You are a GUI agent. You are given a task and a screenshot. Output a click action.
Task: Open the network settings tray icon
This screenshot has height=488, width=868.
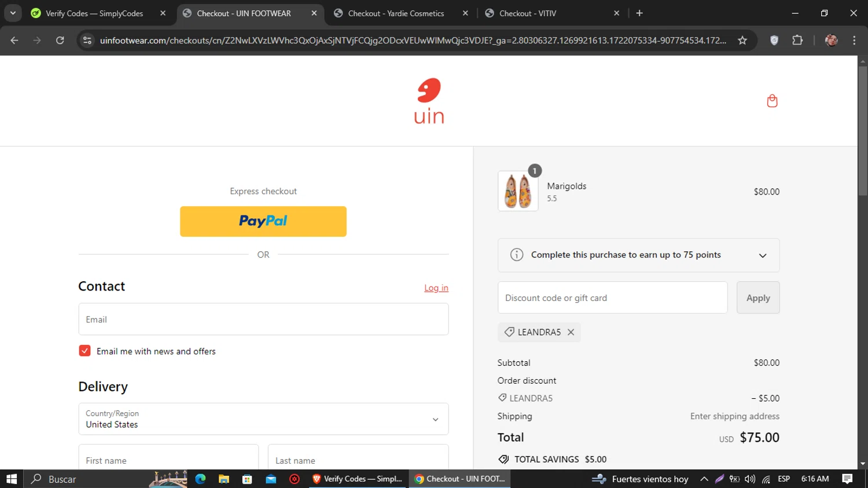[x=766, y=479]
